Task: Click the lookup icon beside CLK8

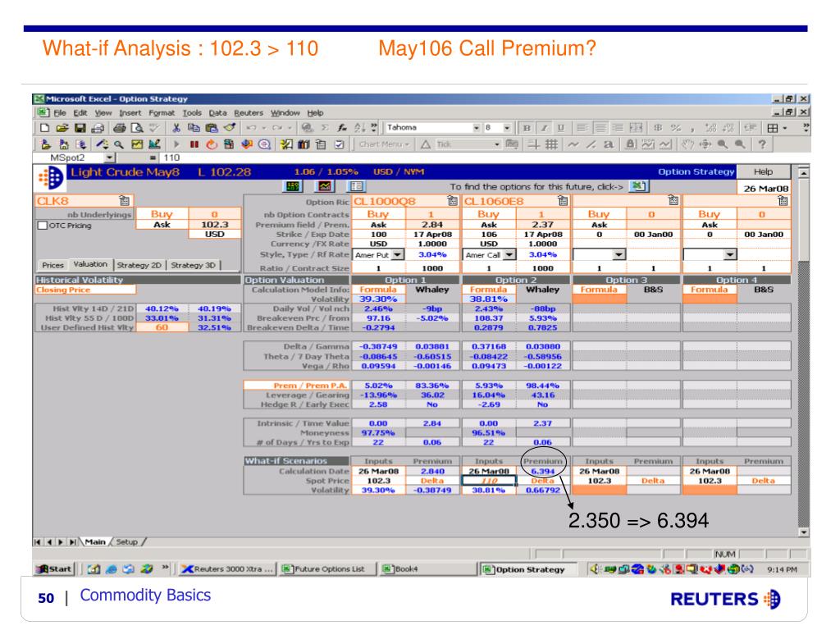Action: [x=125, y=201]
